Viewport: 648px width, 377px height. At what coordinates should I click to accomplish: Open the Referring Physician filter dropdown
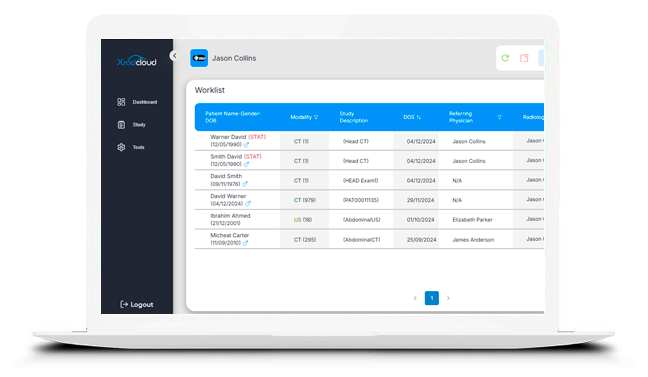click(499, 117)
